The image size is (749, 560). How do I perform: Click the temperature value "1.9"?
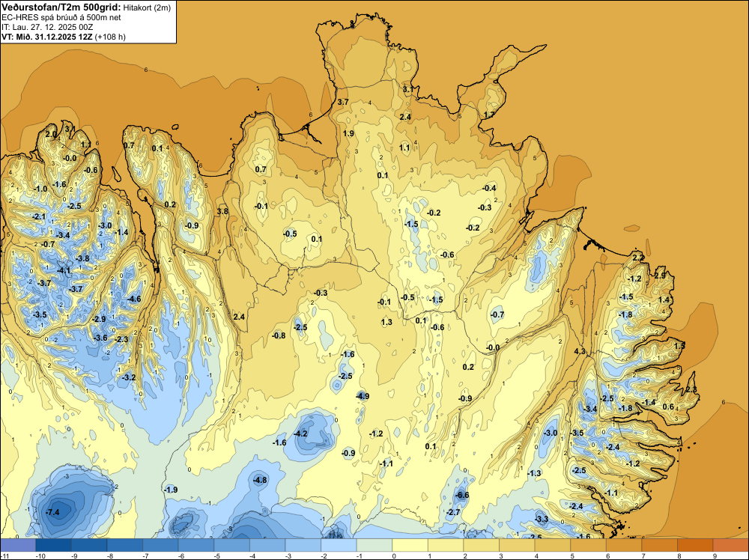click(348, 133)
